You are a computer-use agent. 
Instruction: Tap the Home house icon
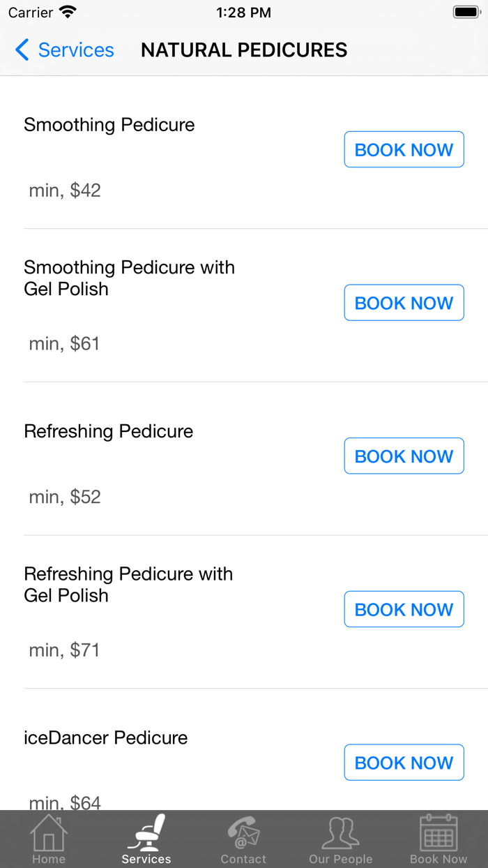point(49,832)
